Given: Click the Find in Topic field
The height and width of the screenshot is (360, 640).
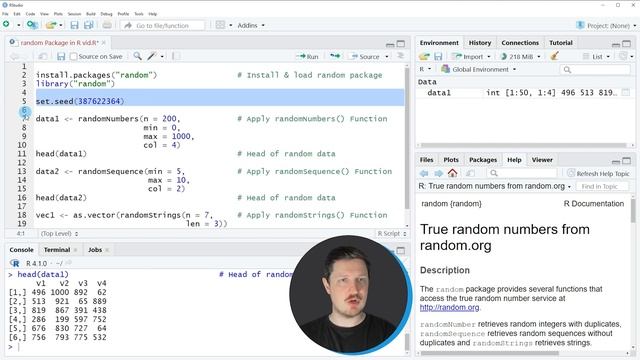Looking at the screenshot, I should (x=602, y=187).
